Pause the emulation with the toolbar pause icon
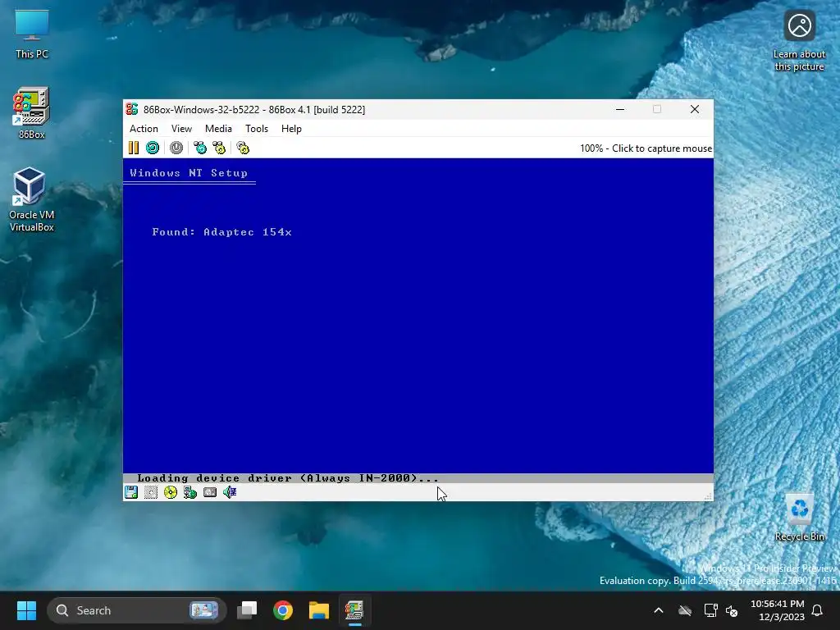This screenshot has height=630, width=840. tap(134, 148)
